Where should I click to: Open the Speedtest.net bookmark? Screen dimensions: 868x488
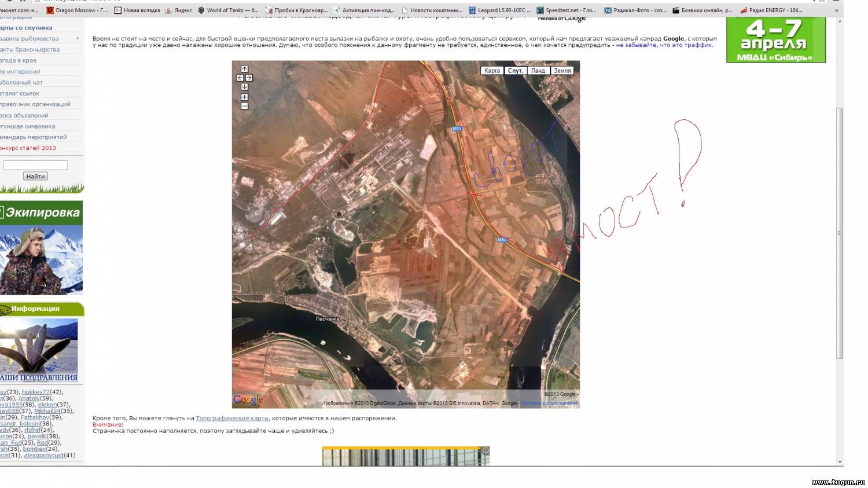coord(567,10)
